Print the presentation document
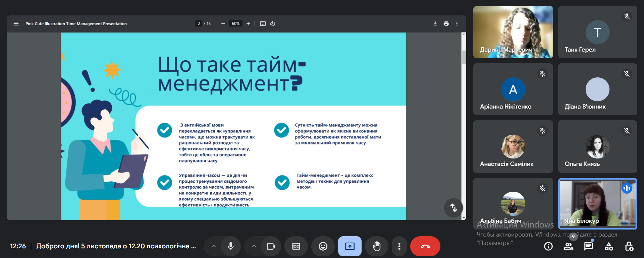Viewport: 644px width, 258px height. tap(446, 24)
